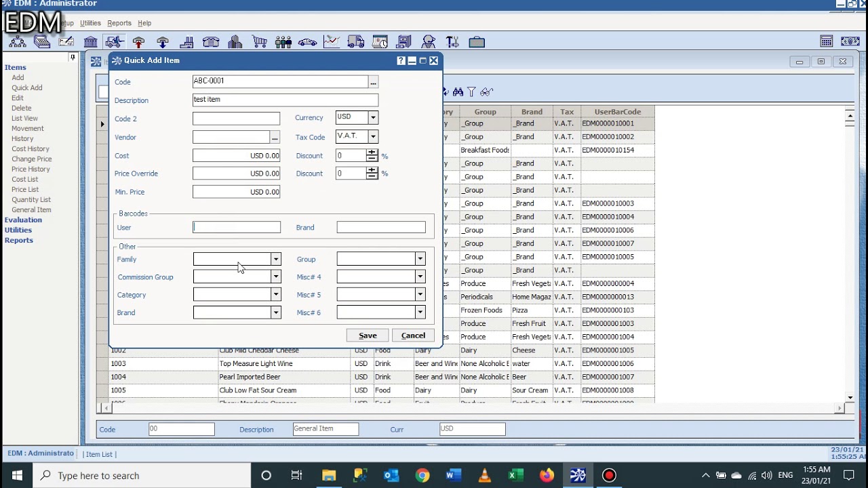Expand the Family dropdown
The height and width of the screenshot is (488, 868).
pos(275,259)
